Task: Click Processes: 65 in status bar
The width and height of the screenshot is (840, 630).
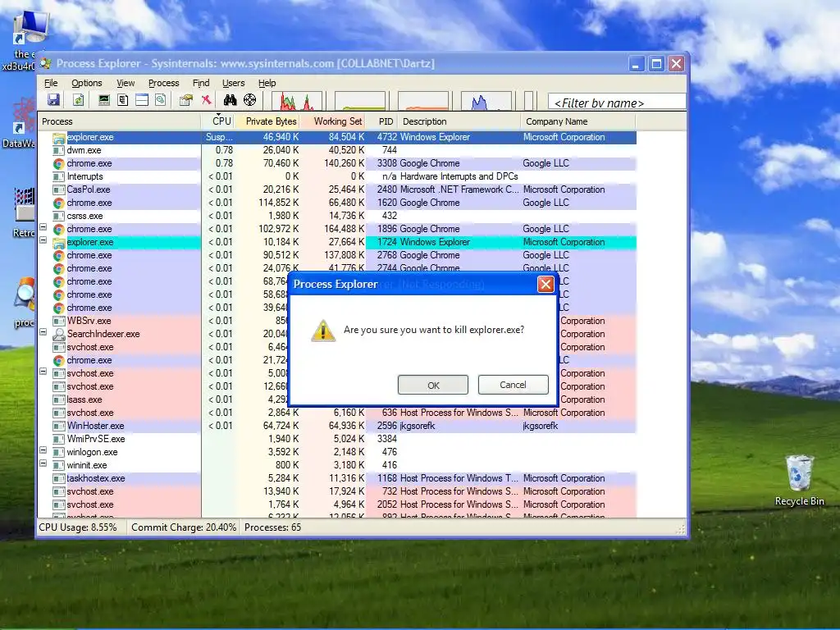Action: click(x=272, y=527)
